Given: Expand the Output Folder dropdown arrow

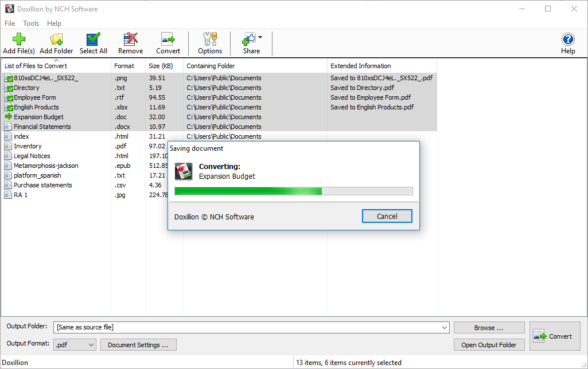Looking at the screenshot, I should click(x=445, y=328).
